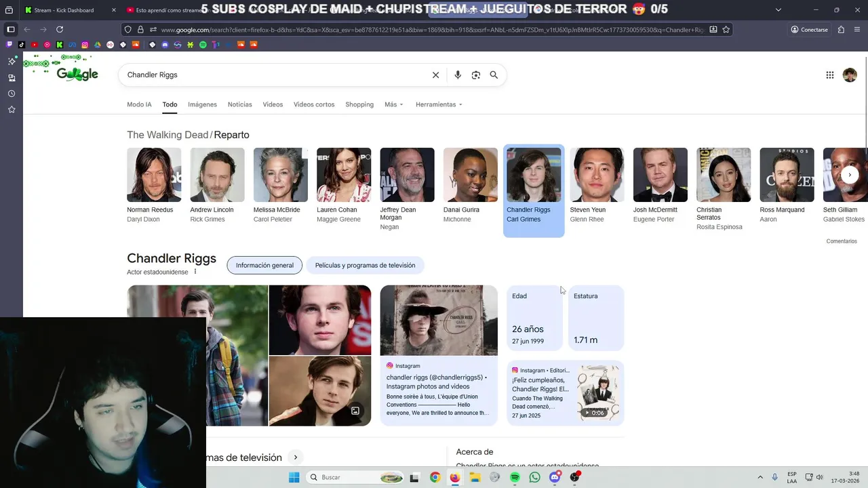
Task: Expand the TV programs section arrow
Action: click(x=296, y=457)
